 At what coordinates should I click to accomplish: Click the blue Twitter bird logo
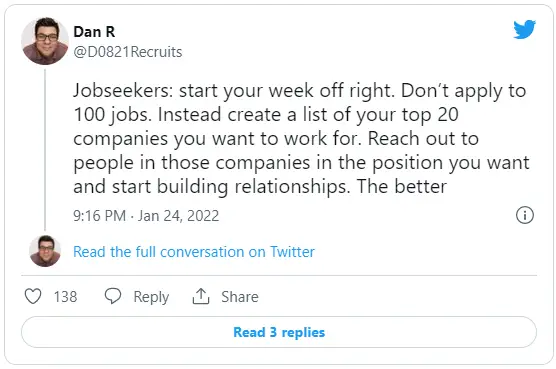[524, 29]
